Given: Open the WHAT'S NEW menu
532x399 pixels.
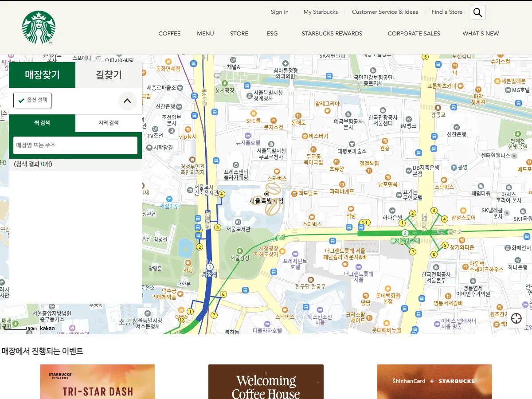Looking at the screenshot, I should (x=481, y=34).
